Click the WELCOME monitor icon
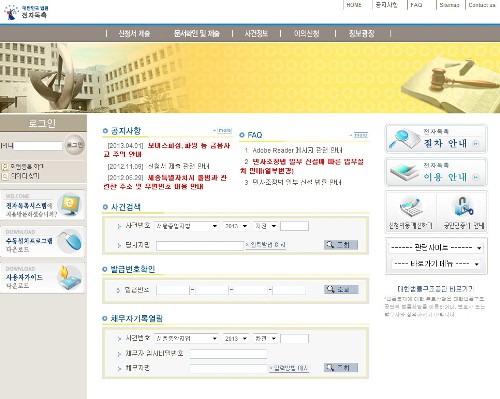The image size is (500, 399). tap(69, 204)
